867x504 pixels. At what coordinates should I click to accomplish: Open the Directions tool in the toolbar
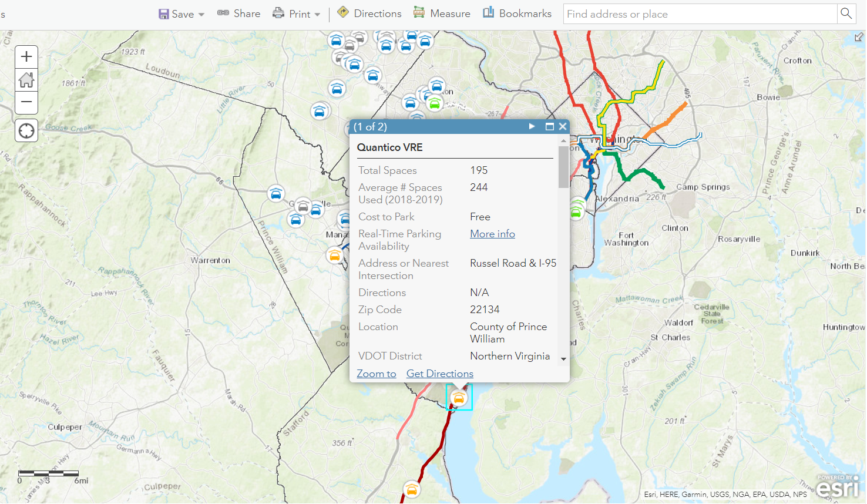point(369,12)
